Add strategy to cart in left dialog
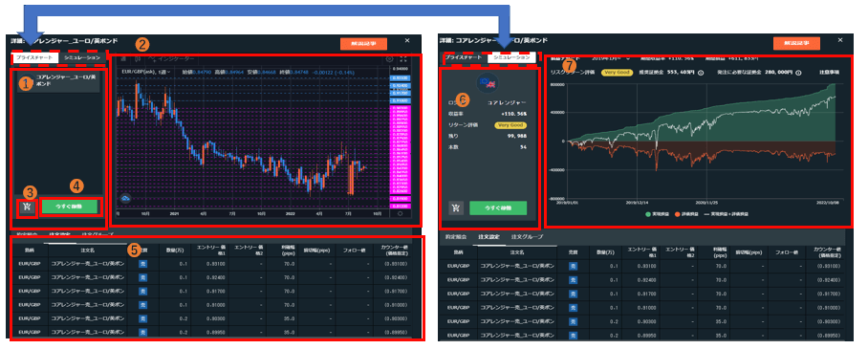868x349 pixels. point(27,207)
